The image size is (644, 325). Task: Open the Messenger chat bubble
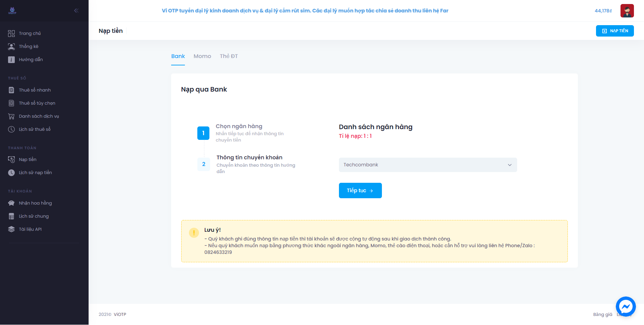tap(626, 306)
